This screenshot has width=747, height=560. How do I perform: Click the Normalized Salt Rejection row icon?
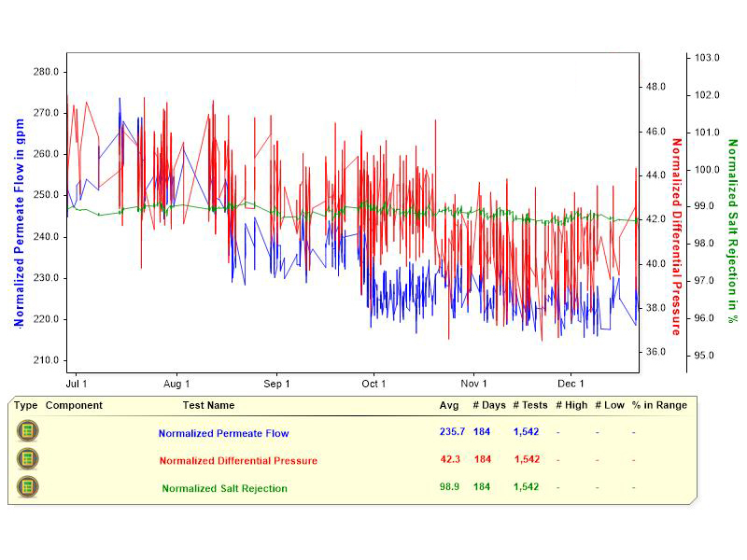pyautogui.click(x=28, y=487)
